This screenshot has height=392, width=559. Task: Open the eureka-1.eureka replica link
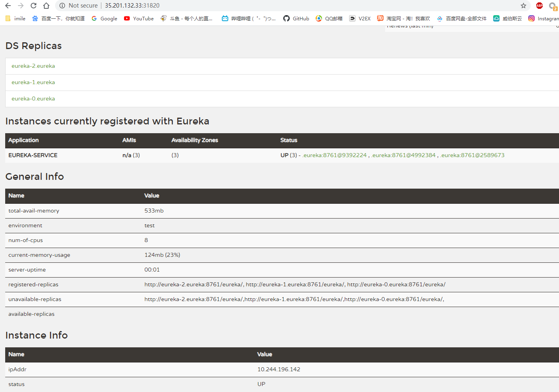[x=33, y=83]
